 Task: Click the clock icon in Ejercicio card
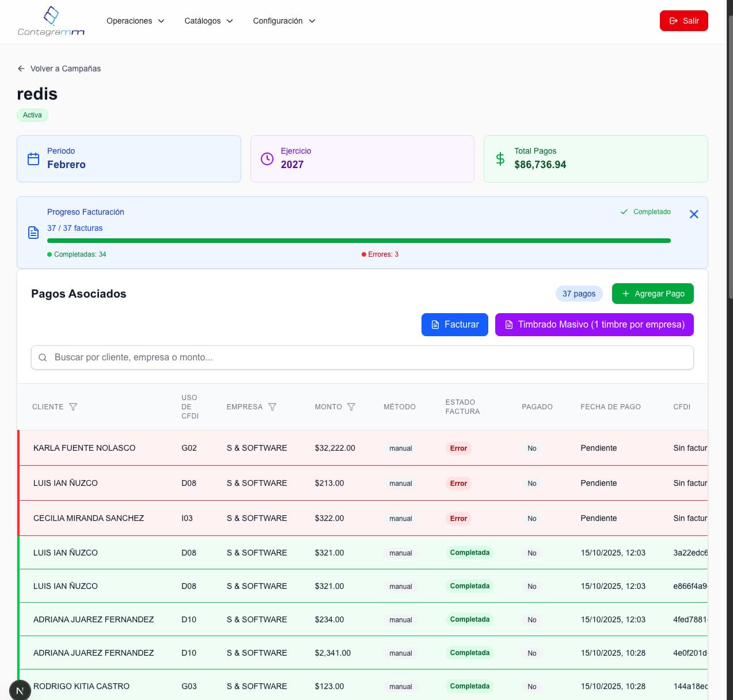[267, 159]
